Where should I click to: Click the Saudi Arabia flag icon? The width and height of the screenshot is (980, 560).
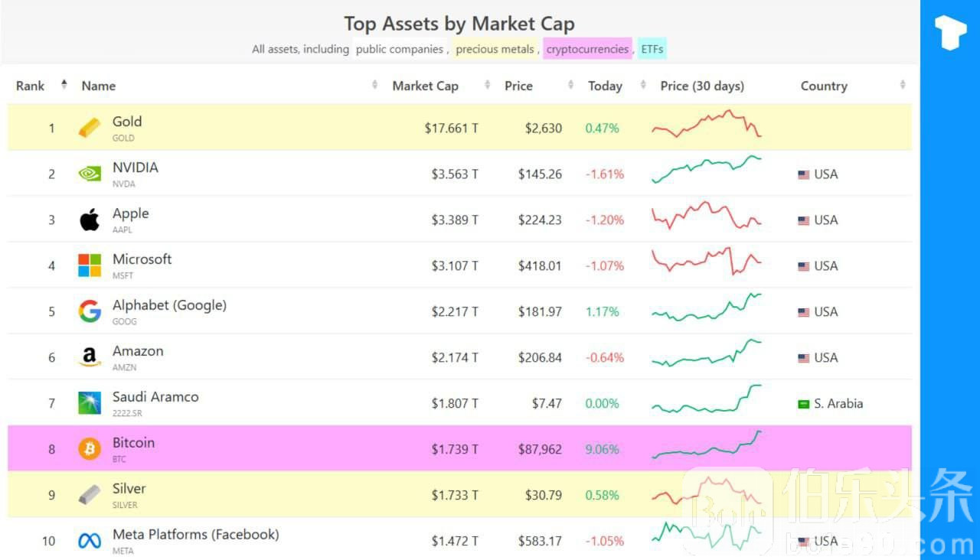803,404
